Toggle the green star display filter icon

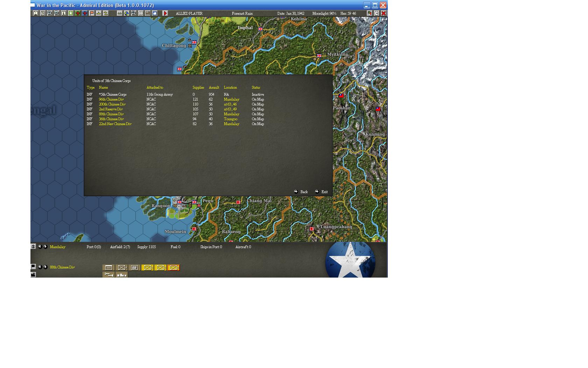70,13
